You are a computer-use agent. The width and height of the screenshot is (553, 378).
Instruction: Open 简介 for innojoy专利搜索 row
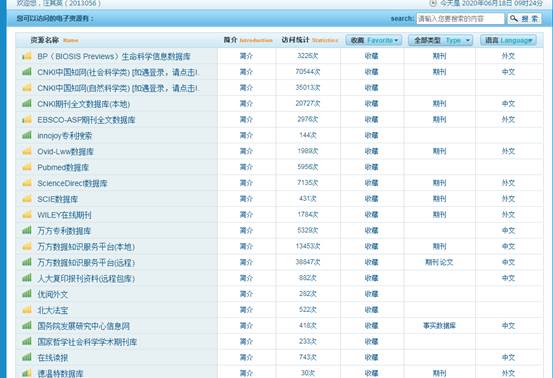[x=246, y=135]
